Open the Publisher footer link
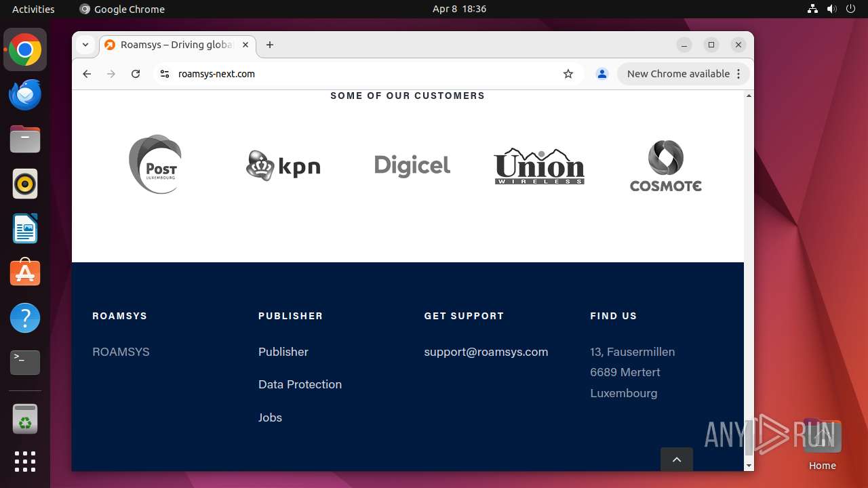 [283, 352]
